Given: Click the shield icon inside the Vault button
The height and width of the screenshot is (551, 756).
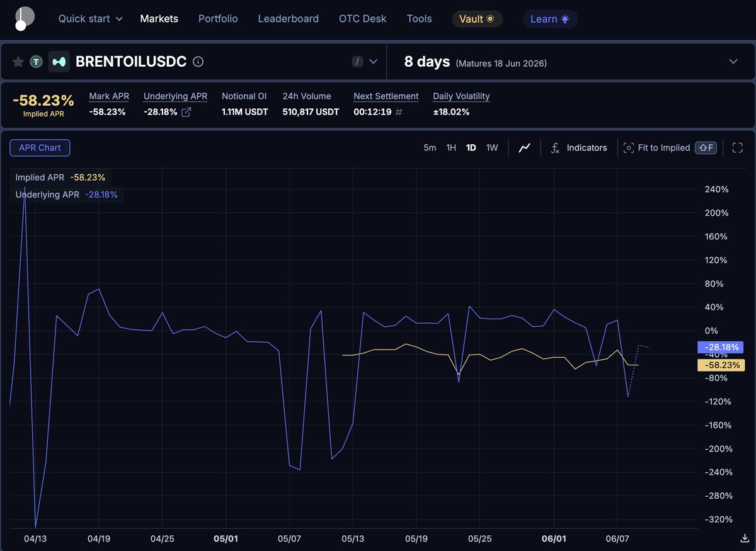Looking at the screenshot, I should (x=490, y=19).
